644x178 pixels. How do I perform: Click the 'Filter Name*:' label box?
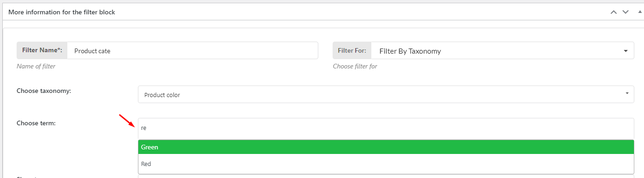coord(42,51)
